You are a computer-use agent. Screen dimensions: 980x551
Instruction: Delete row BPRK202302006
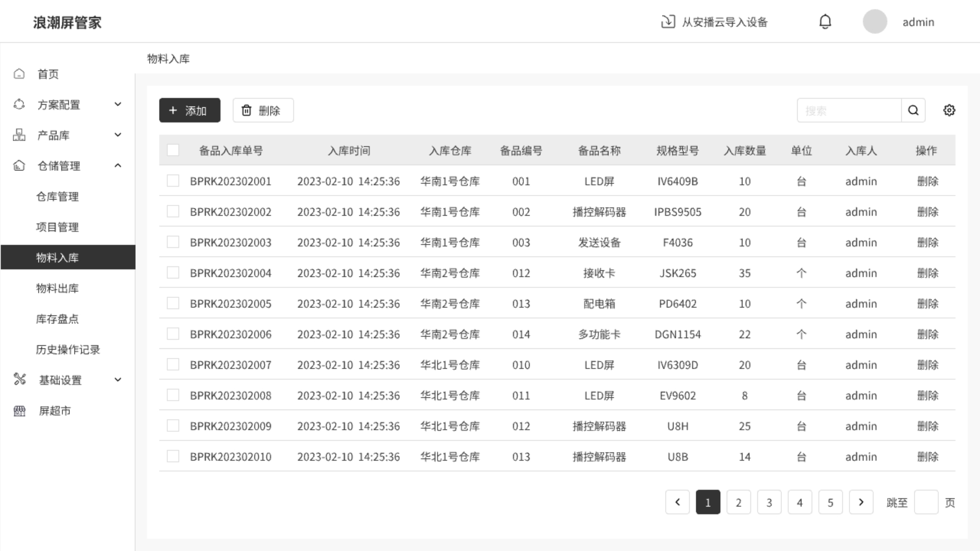(927, 334)
